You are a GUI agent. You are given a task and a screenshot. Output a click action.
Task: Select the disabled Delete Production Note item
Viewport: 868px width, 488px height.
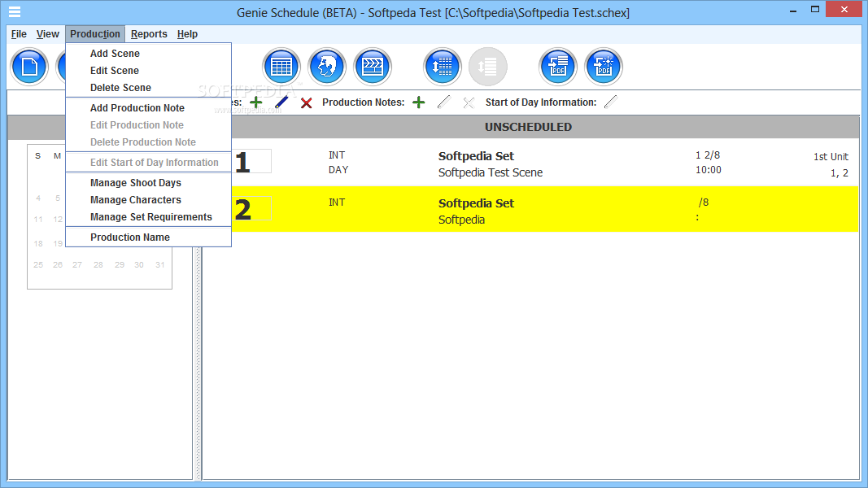[148, 143]
